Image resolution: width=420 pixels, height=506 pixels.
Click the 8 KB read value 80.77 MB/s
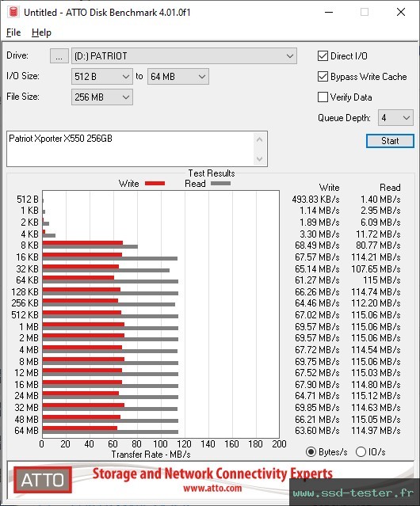(x=378, y=245)
